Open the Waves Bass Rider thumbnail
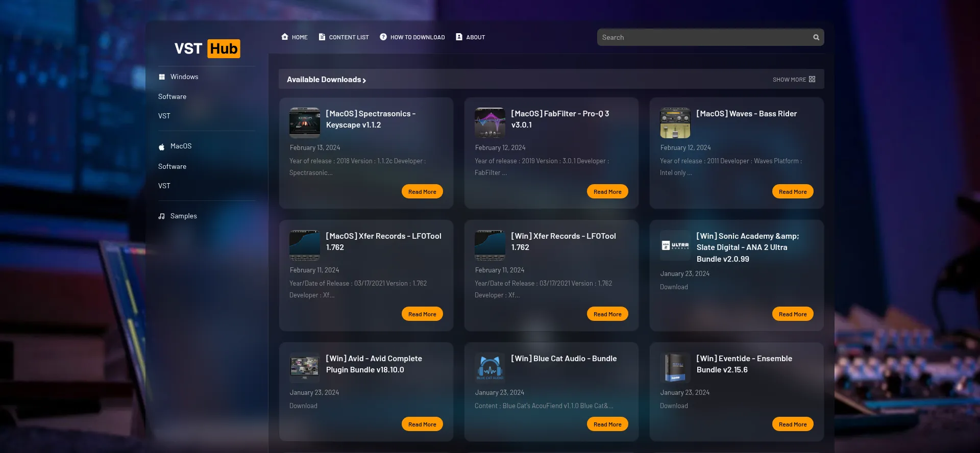 (x=675, y=122)
